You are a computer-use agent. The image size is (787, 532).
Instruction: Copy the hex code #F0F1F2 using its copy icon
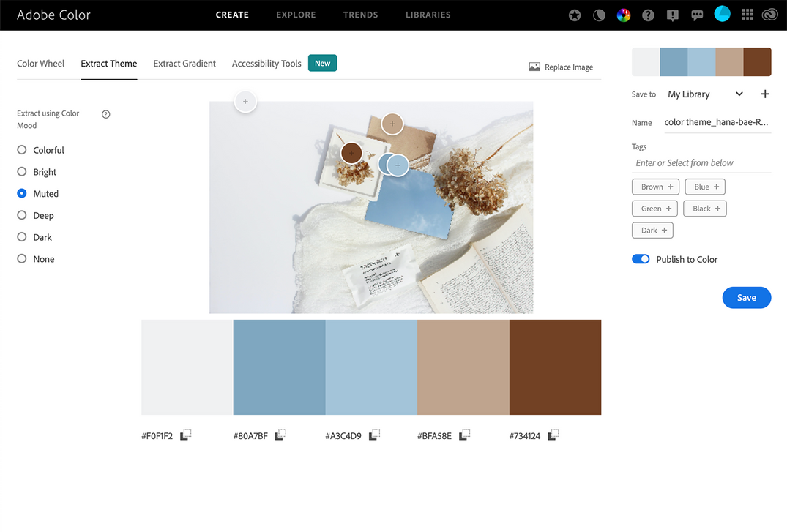pos(185,434)
